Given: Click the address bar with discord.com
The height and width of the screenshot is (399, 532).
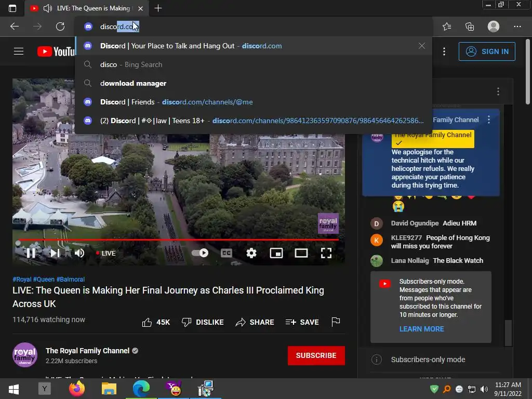Looking at the screenshot, I should (x=254, y=26).
